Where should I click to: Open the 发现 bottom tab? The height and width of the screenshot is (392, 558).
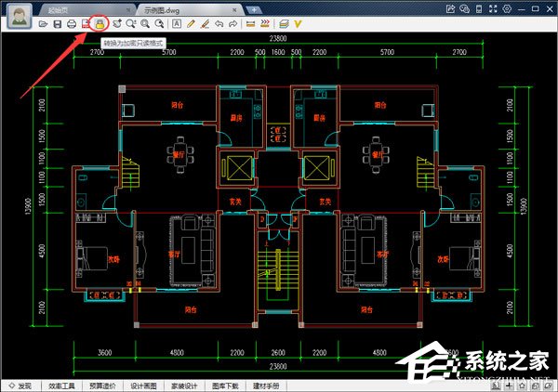point(20,385)
